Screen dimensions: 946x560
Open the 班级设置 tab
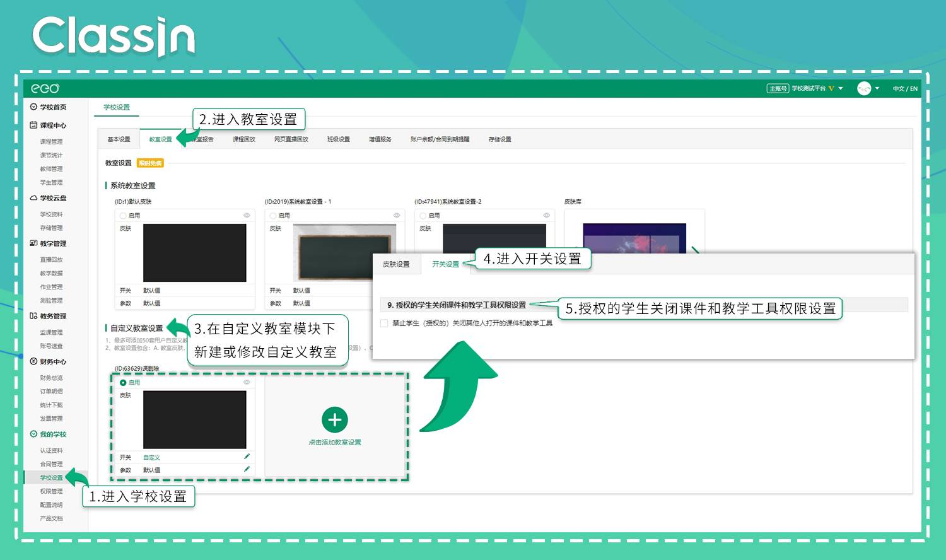pyautogui.click(x=339, y=139)
